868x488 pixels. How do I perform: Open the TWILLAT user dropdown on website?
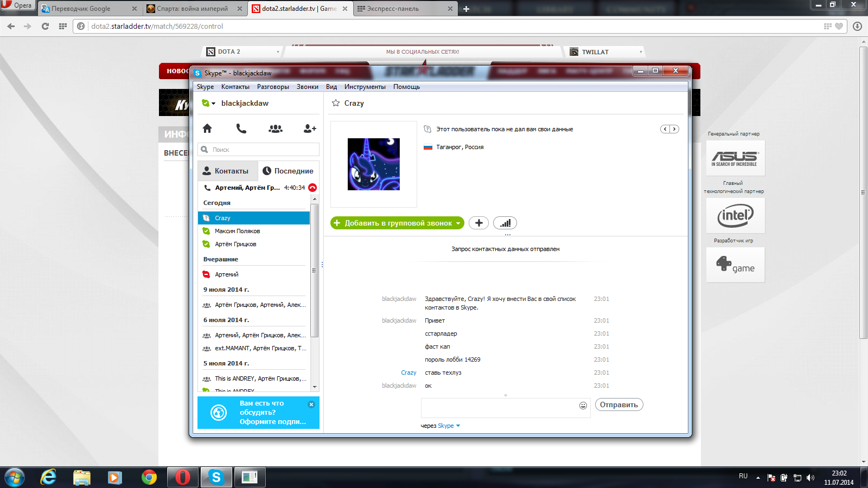click(605, 52)
